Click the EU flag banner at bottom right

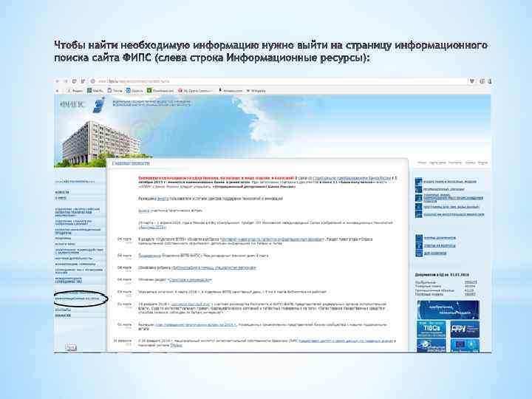465,346
